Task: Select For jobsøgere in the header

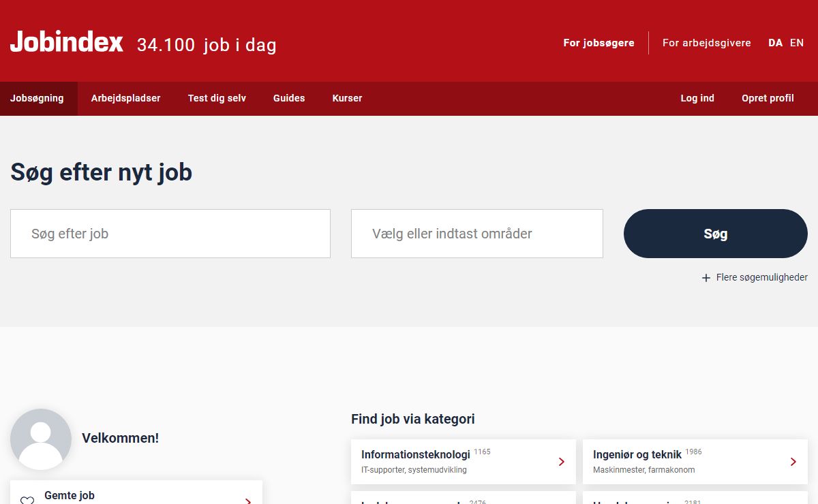Action: 599,43
